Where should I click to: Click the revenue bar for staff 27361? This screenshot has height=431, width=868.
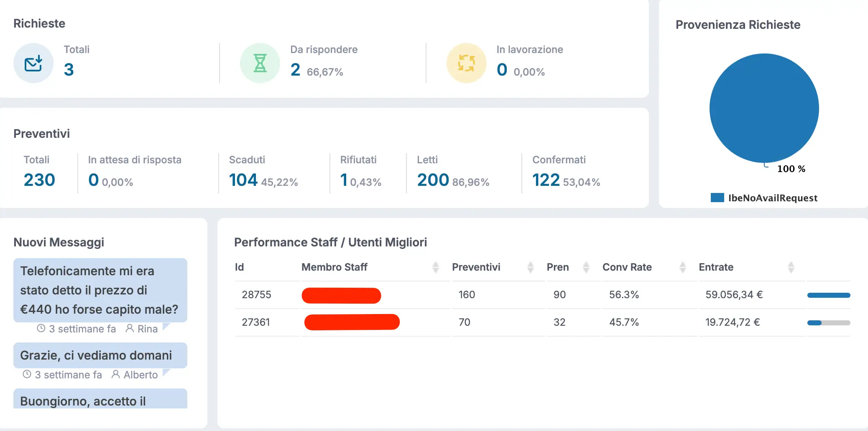click(828, 323)
